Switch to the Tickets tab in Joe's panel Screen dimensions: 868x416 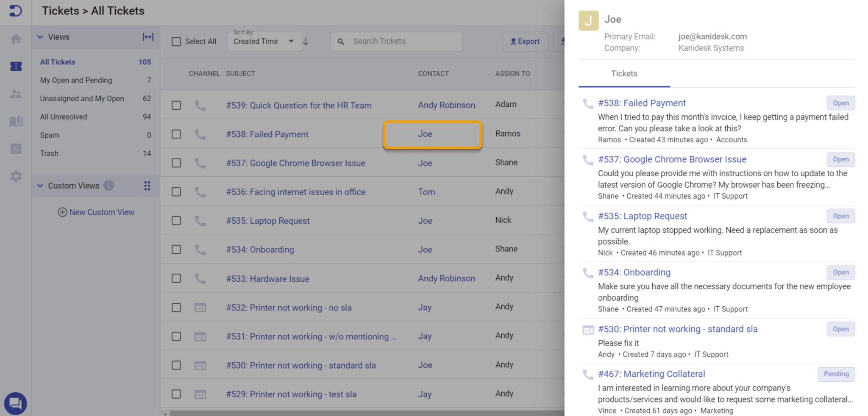click(623, 74)
